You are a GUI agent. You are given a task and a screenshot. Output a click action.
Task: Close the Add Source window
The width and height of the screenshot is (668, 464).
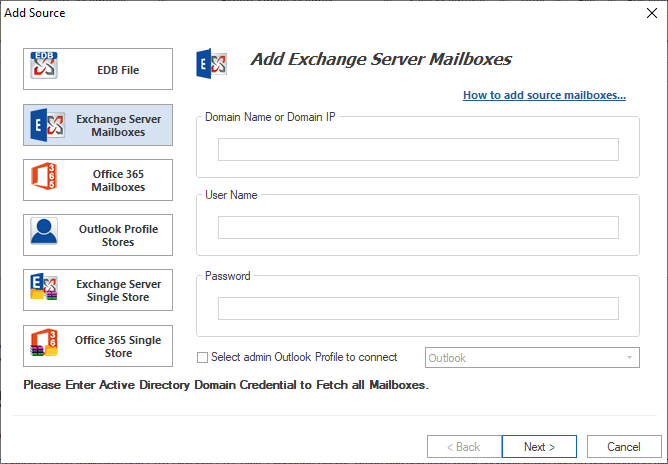tap(652, 13)
